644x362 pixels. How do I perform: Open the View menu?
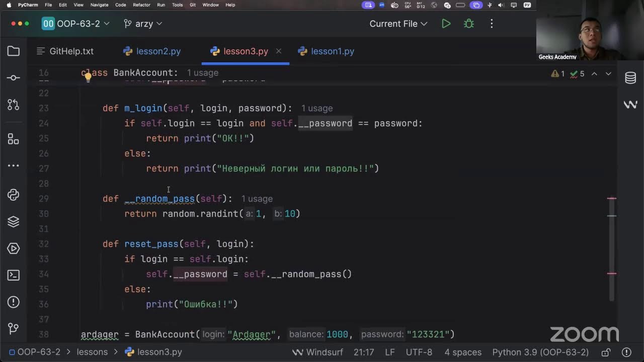78,5
